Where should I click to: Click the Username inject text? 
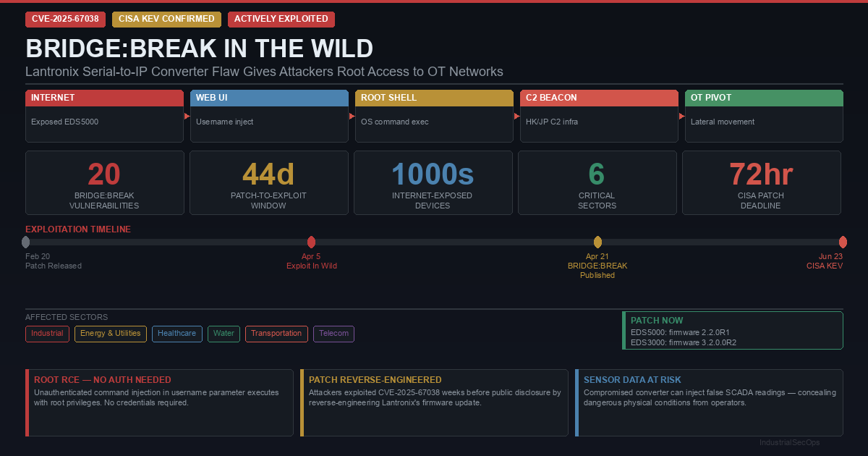[225, 122]
